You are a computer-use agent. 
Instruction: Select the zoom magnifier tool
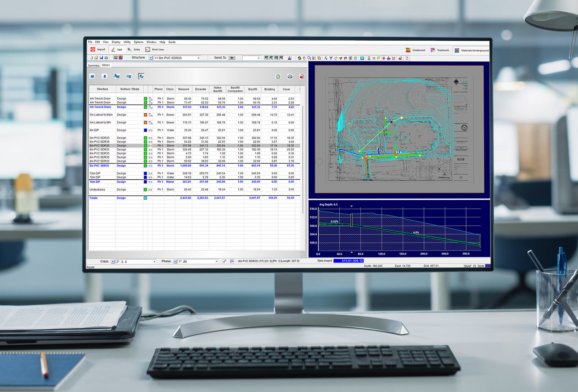pyautogui.click(x=309, y=58)
